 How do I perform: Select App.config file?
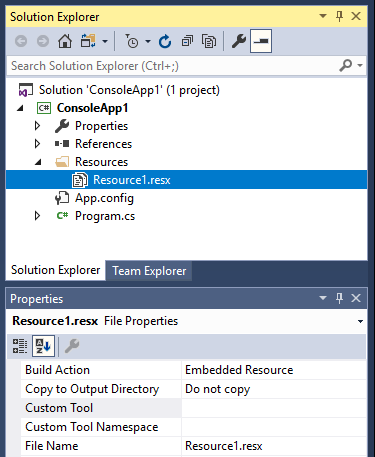click(x=104, y=198)
